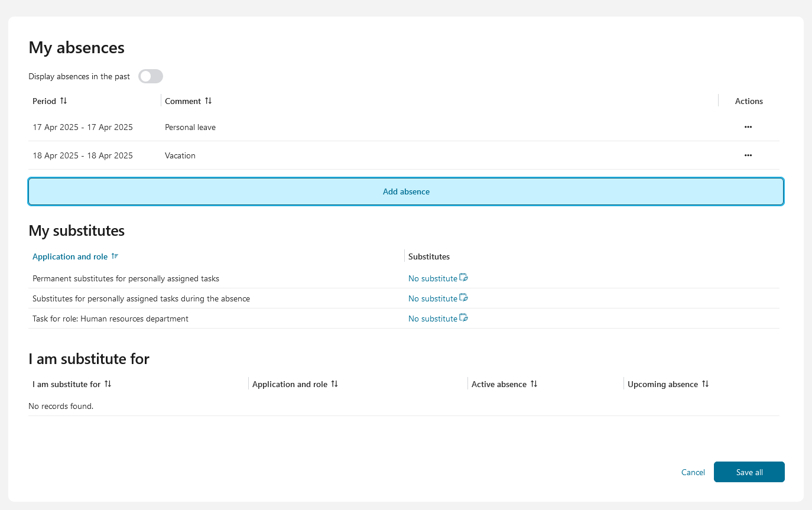Sort by Active absence column icon
This screenshot has width=812, height=510.
pos(534,384)
